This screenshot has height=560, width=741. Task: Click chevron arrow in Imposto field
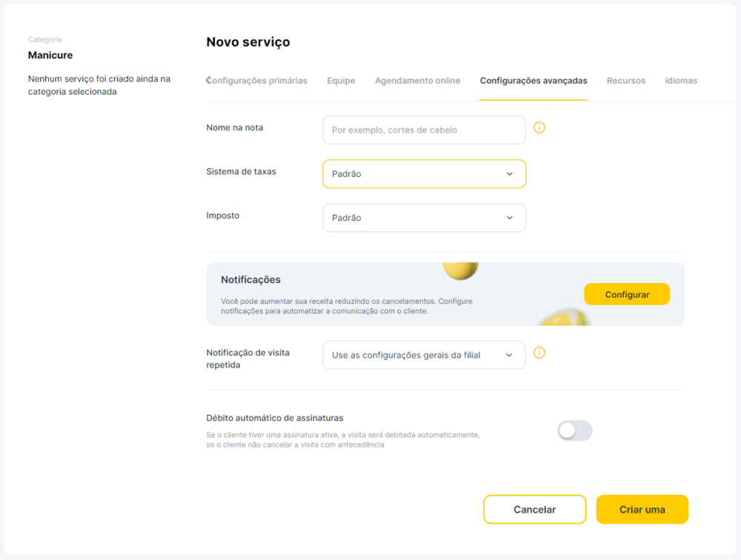click(510, 218)
